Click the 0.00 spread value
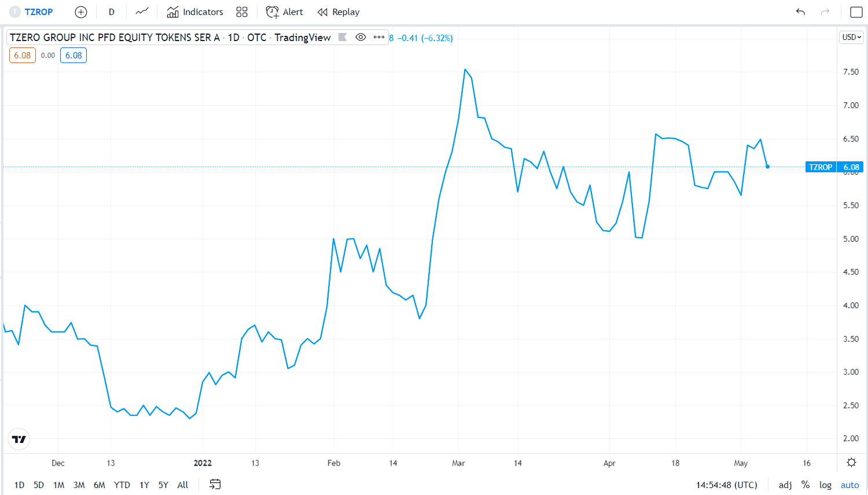 48,56
